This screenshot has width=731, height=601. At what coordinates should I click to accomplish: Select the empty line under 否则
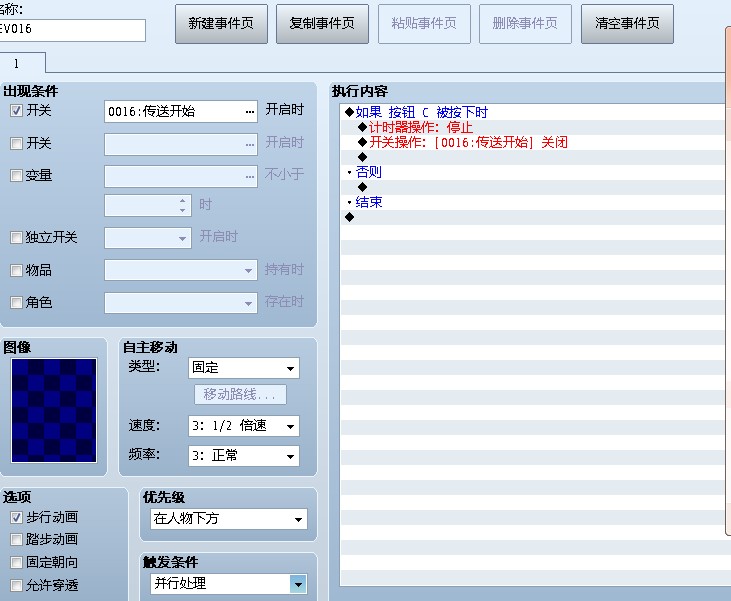[x=531, y=187]
